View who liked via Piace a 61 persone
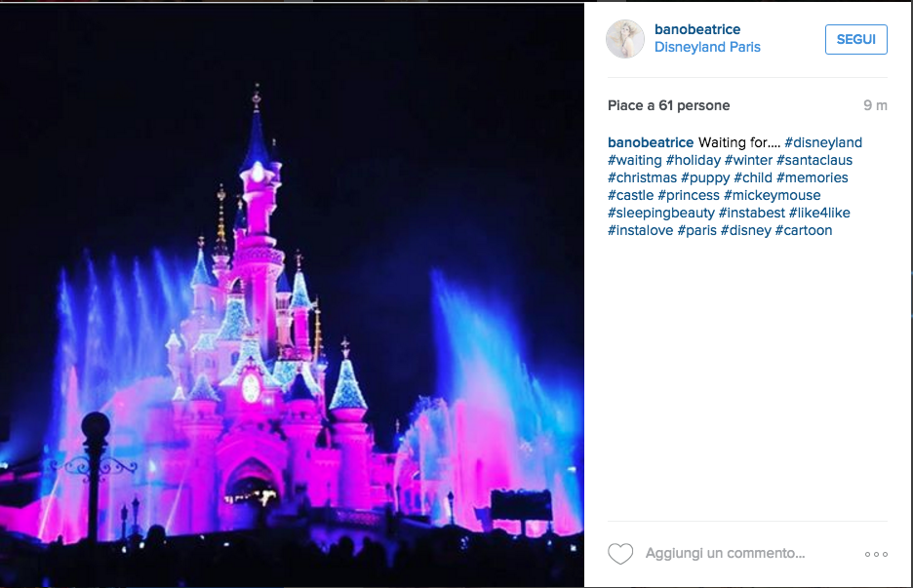Screen dimensions: 913x588 [x=668, y=105]
